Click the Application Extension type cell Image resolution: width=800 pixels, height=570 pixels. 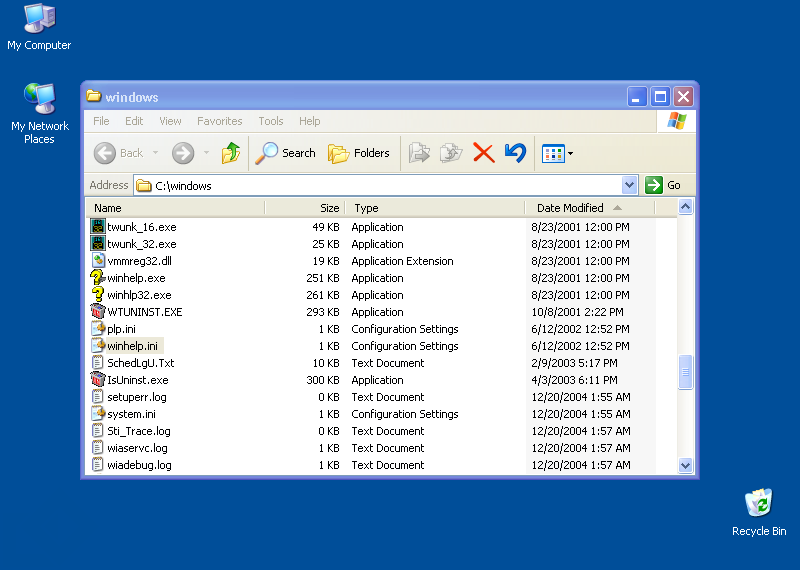(402, 261)
